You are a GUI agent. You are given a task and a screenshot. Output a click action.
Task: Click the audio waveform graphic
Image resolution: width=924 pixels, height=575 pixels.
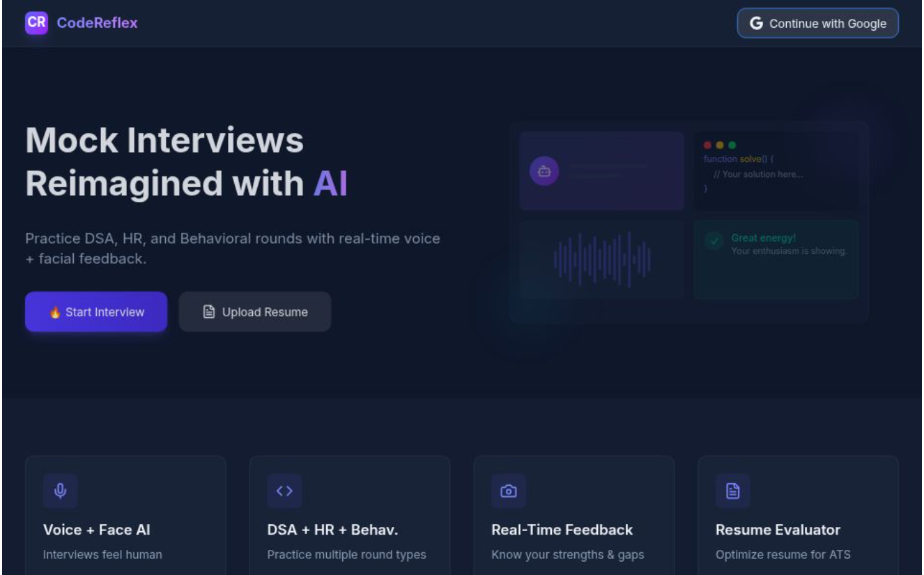(x=602, y=260)
